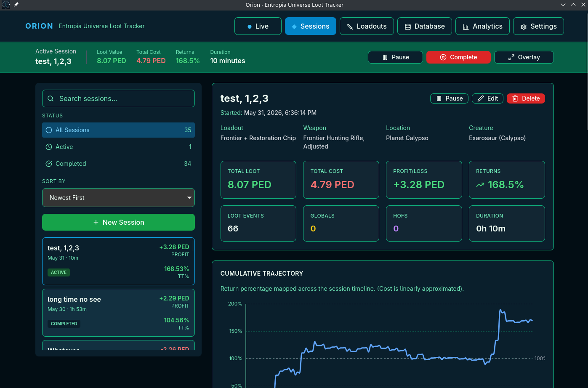Click the bar chart icon on Analytics

click(466, 27)
